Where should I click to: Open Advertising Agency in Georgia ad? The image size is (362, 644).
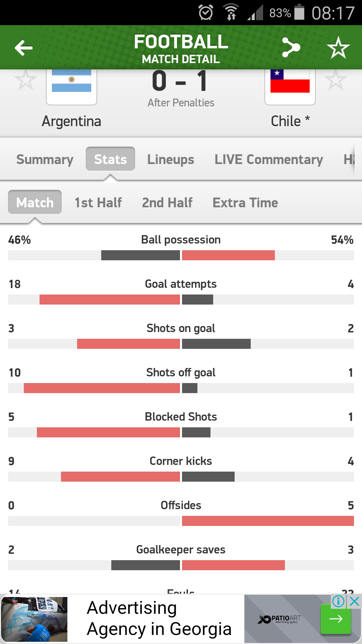[159, 619]
